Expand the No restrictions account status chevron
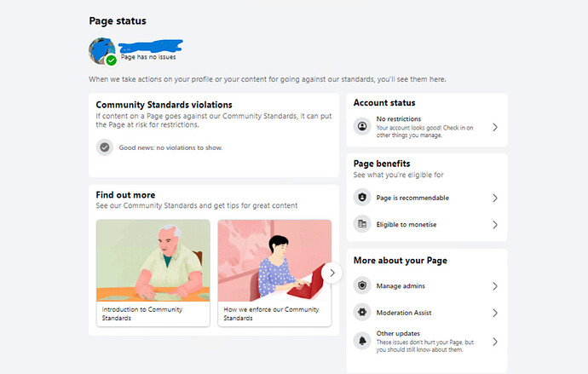Viewport: 588px width, 374px height. click(494, 127)
